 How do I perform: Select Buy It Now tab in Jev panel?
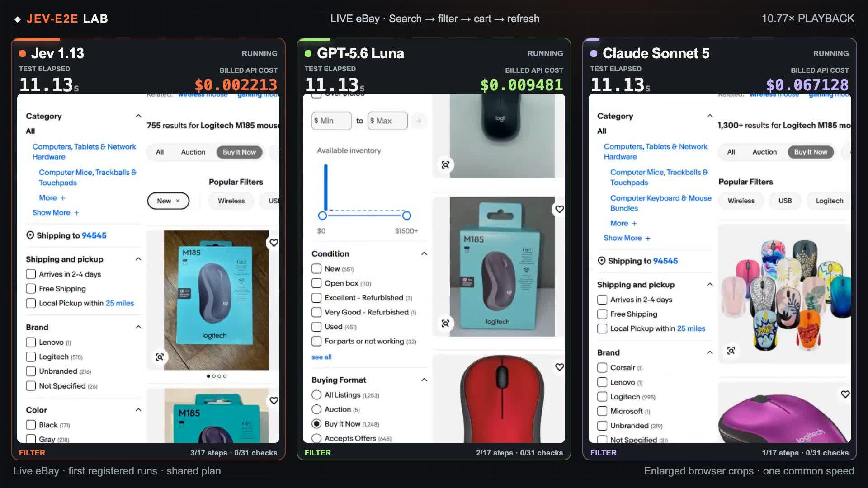tap(239, 152)
